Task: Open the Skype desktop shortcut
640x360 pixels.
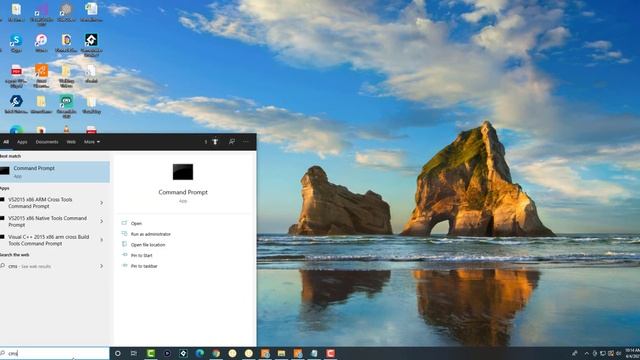Action: 16,43
